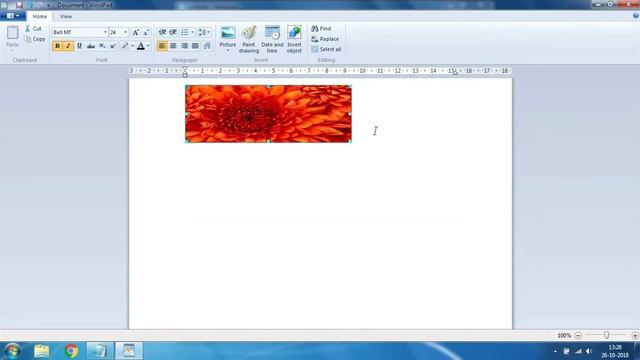Open the WordPad application menu button

pos(13,16)
